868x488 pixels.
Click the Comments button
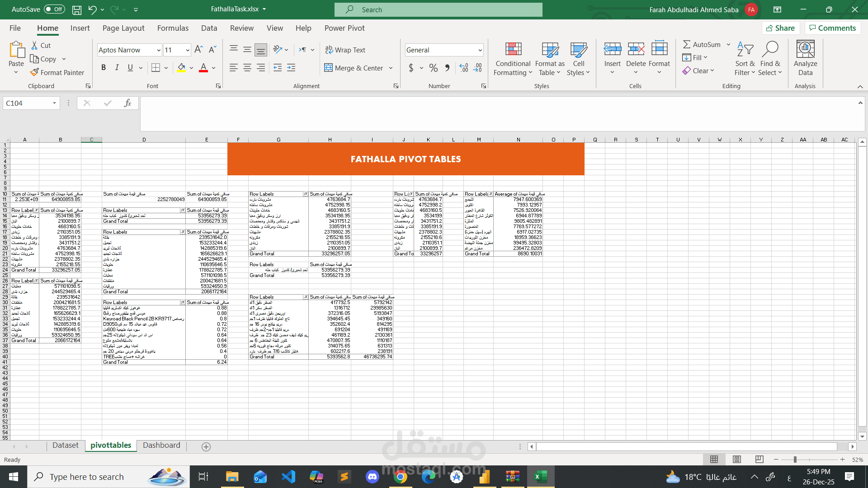tap(832, 28)
